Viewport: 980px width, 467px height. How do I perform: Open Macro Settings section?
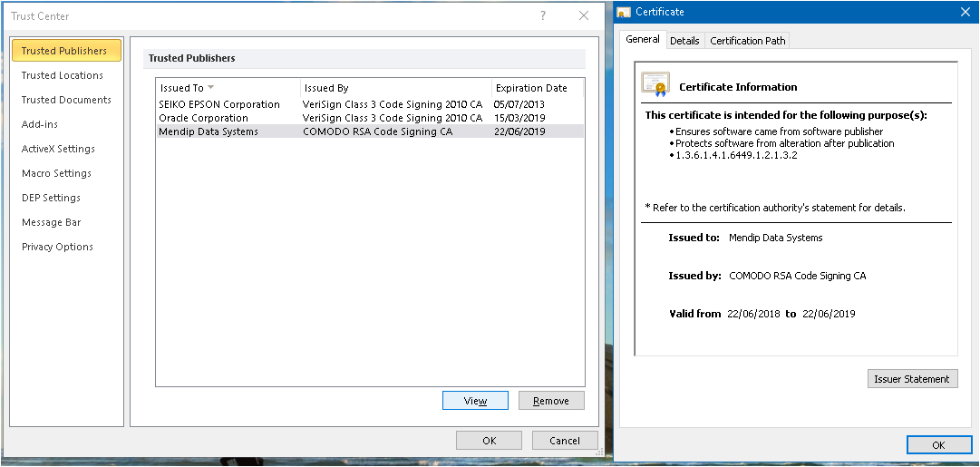pos(56,173)
